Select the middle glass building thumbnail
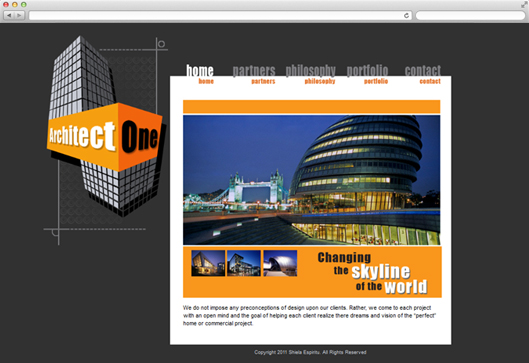Viewport: 529px width, 363px height. point(244,263)
